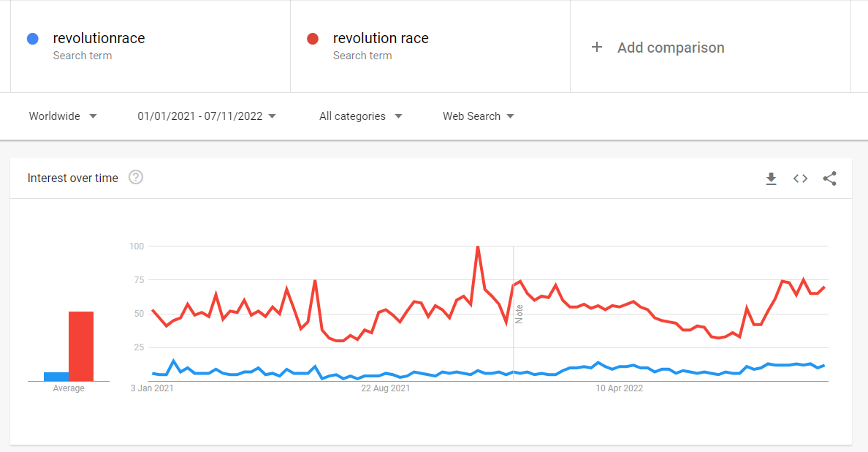Open help for Interest over time
This screenshot has height=452, width=868.
(136, 178)
